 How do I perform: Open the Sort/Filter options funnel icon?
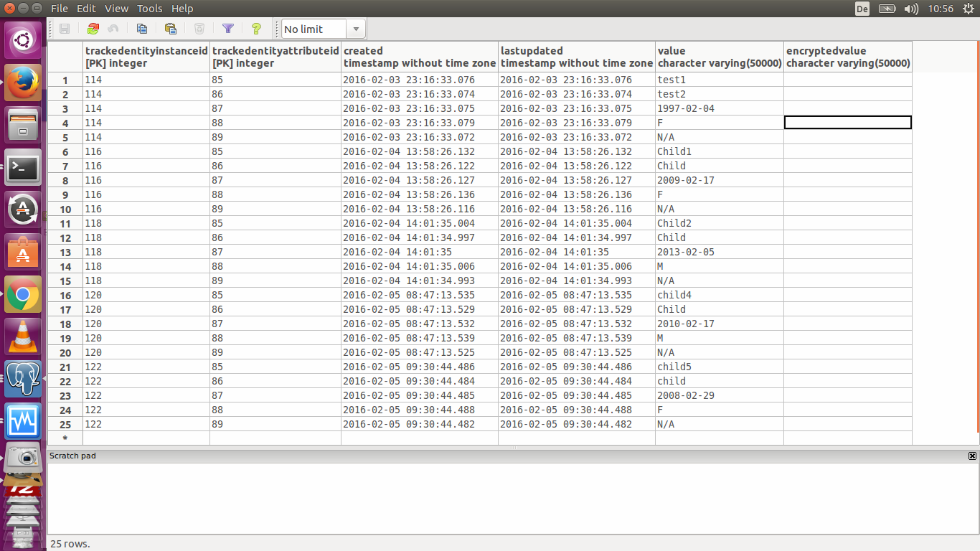pyautogui.click(x=228, y=29)
